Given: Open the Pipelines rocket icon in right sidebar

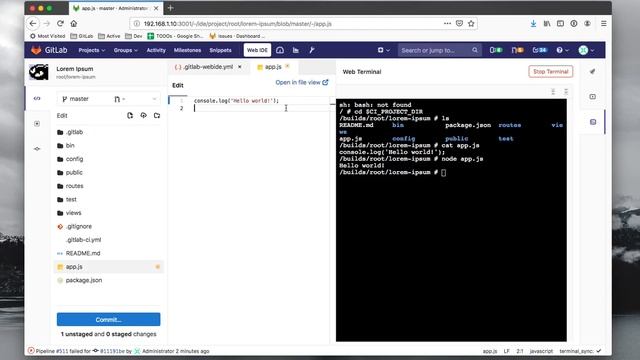Looking at the screenshot, I should (593, 71).
